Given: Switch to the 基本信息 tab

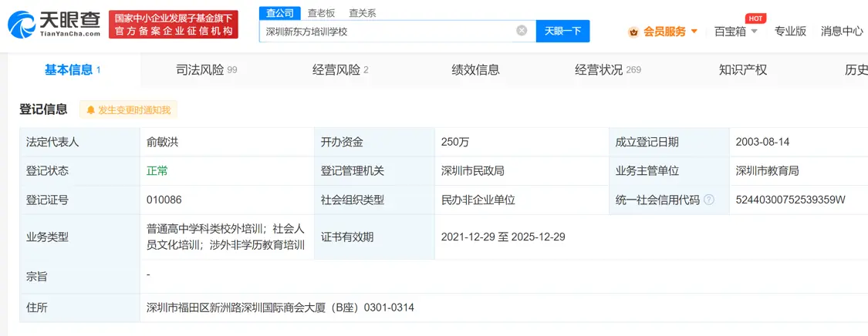Looking at the screenshot, I should 72,70.
